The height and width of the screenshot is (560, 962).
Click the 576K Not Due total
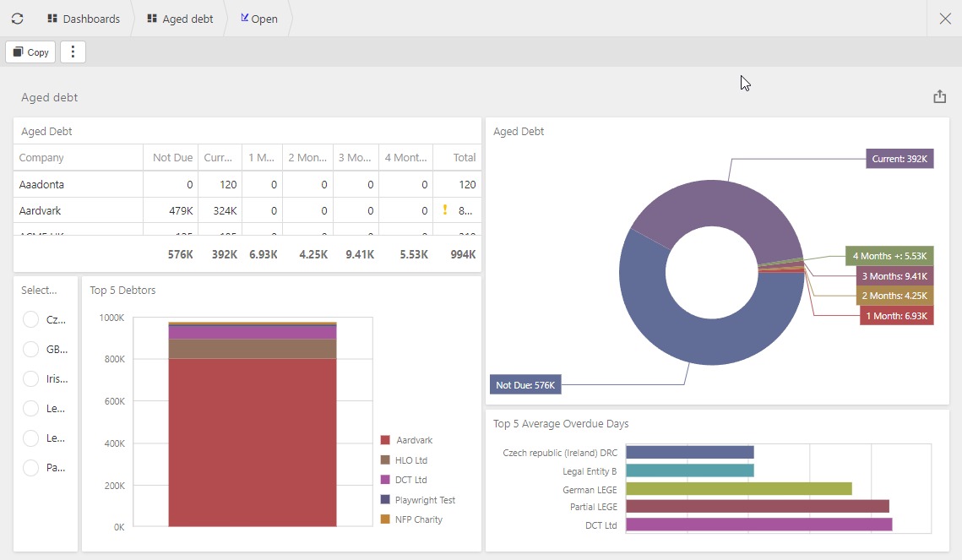(x=181, y=254)
